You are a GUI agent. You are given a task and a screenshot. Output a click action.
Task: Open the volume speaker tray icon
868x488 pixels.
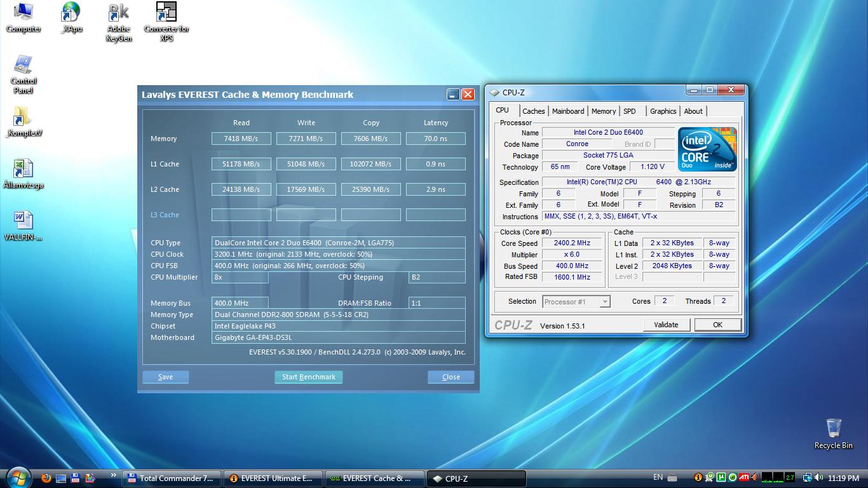click(819, 477)
